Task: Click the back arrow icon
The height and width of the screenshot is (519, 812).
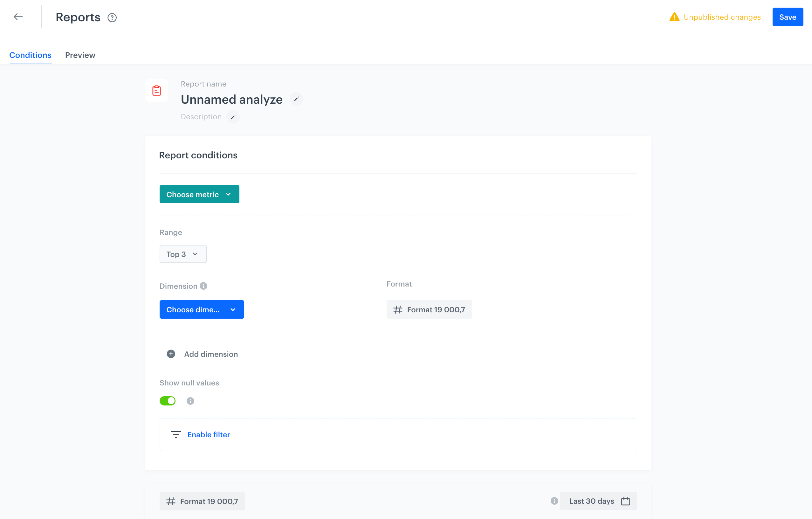Action: [18, 17]
